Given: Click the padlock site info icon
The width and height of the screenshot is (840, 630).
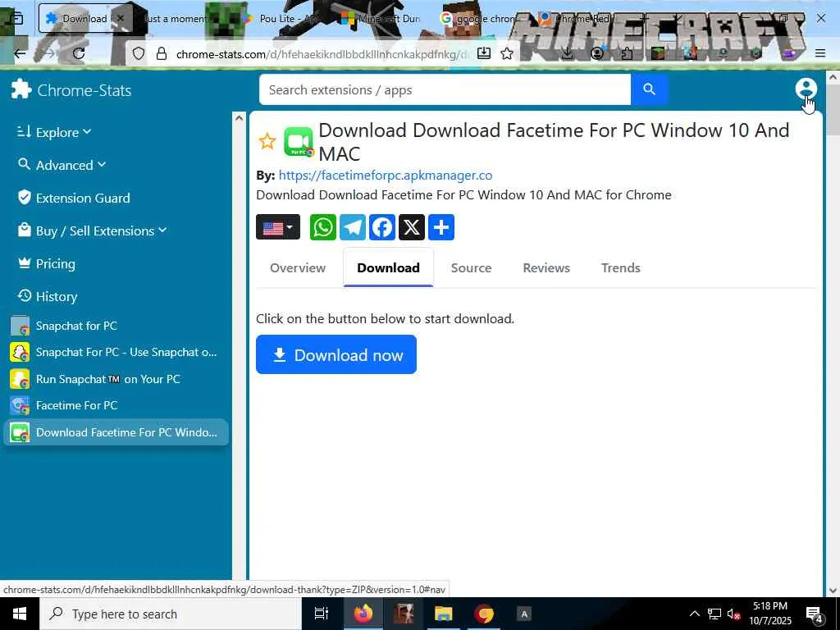Looking at the screenshot, I should coord(161,53).
